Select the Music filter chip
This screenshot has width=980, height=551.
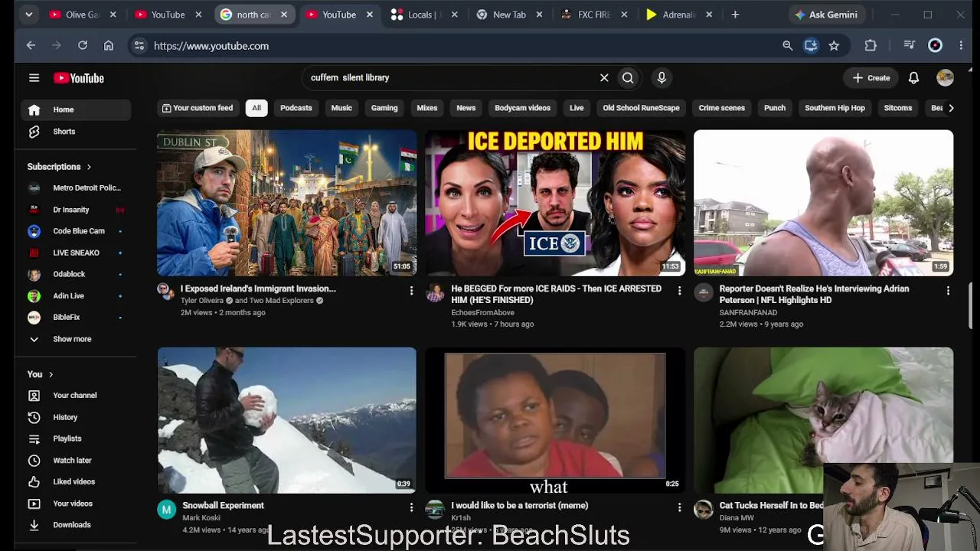(341, 108)
